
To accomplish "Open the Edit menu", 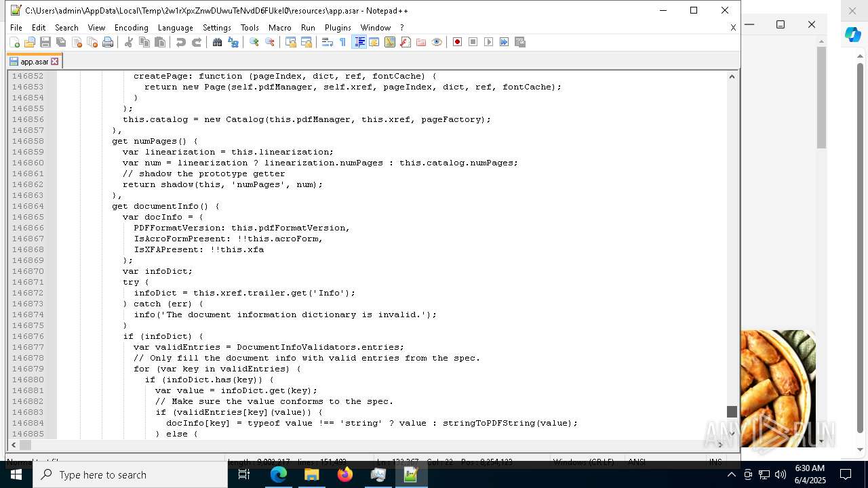I will click(x=39, y=28).
